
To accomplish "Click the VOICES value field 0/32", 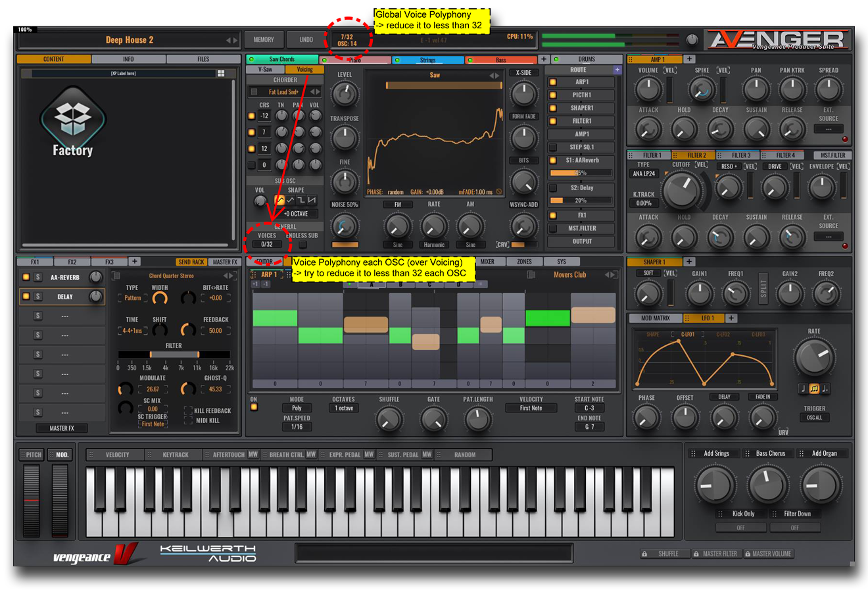I will click(x=267, y=245).
